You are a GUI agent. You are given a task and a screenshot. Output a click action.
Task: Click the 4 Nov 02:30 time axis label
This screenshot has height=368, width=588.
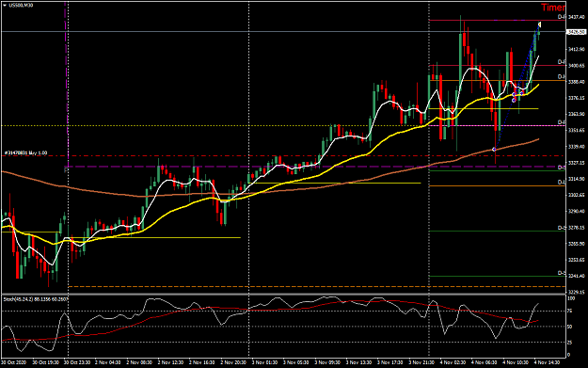click(x=453, y=362)
